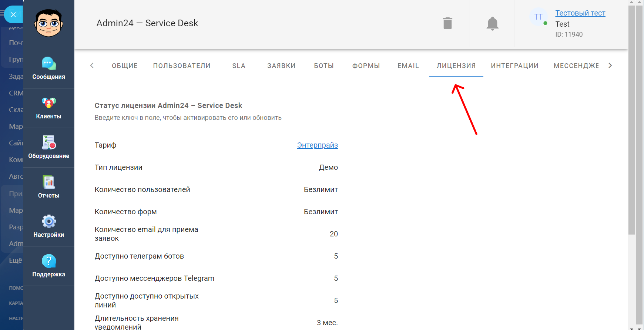Select the ЛИЦЕНЗИЯ tab
Image resolution: width=644 pixels, height=330 pixels.
(x=456, y=66)
